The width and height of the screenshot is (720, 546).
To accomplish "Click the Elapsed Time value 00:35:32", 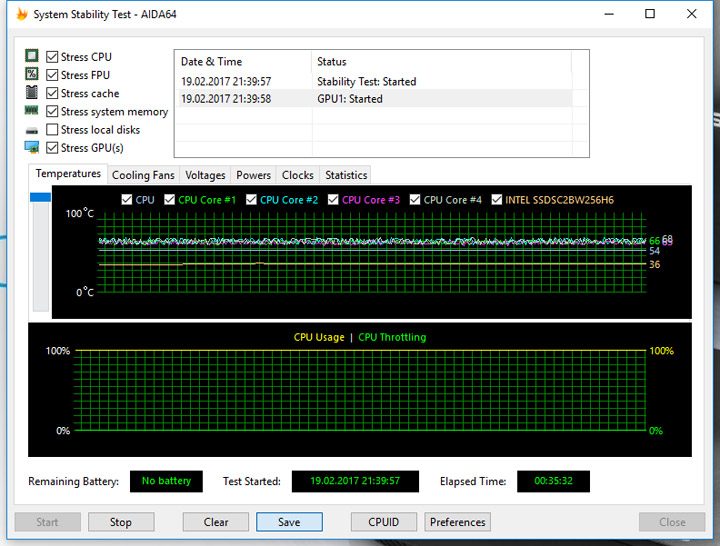I will pyautogui.click(x=553, y=481).
